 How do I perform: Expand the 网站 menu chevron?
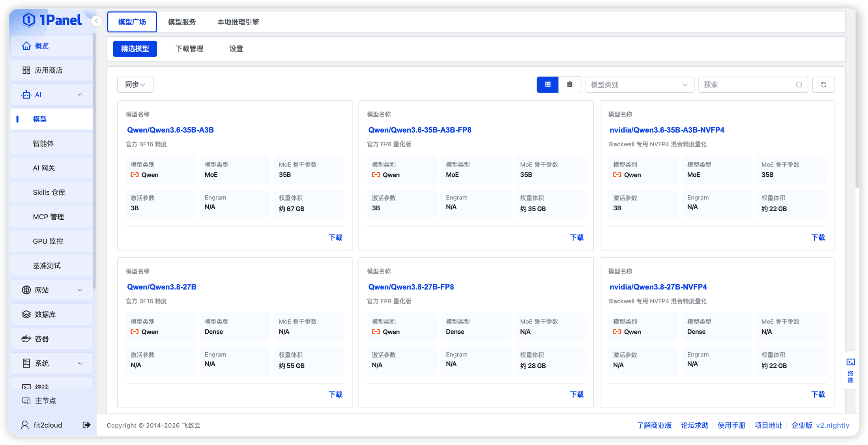80,290
